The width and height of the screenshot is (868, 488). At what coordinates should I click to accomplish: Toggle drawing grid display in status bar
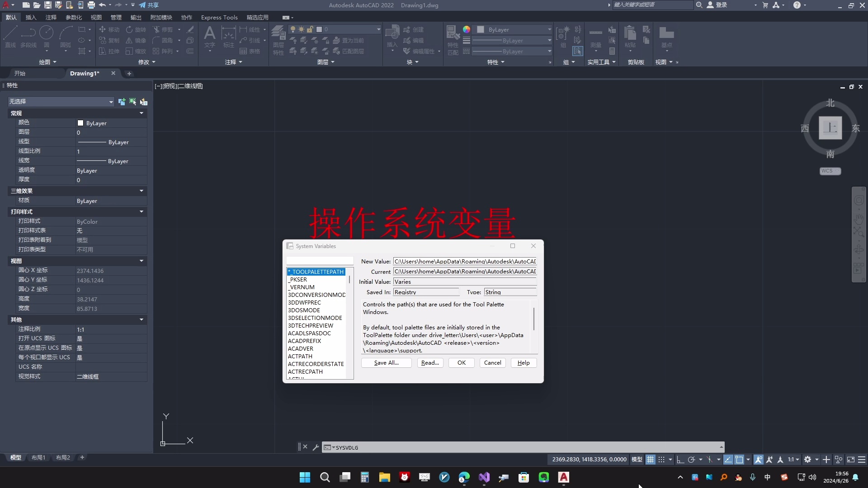[x=650, y=460]
